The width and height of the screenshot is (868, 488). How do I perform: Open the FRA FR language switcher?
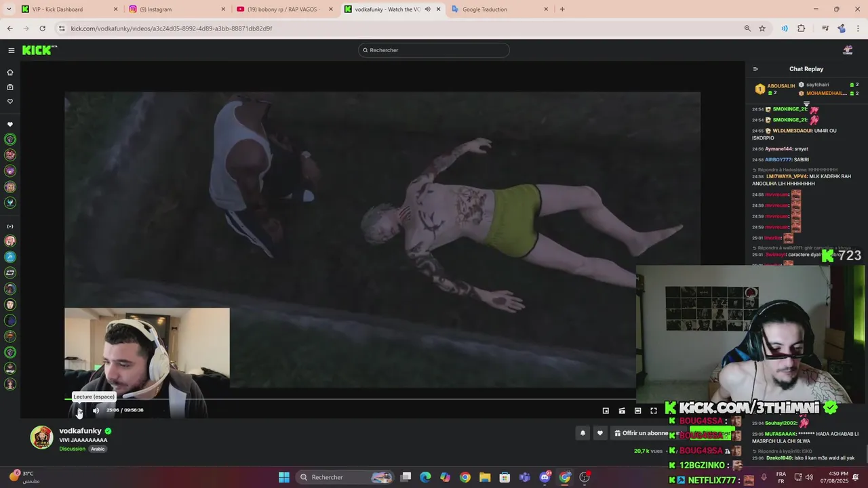tap(781, 477)
